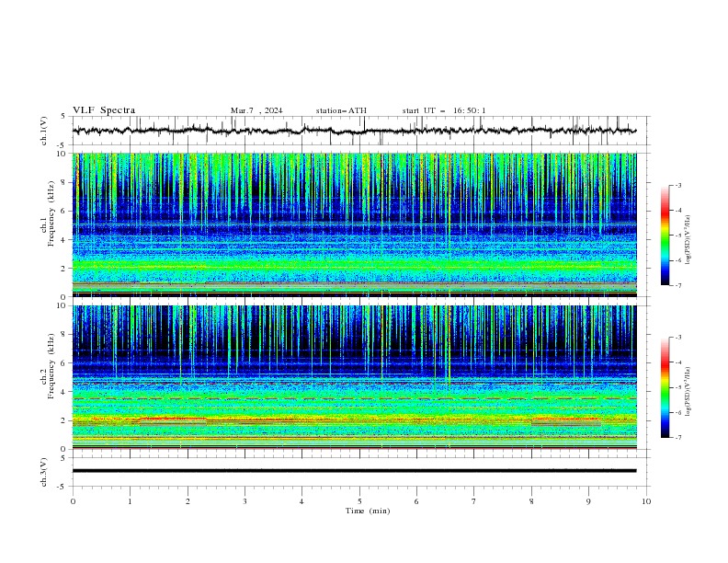Click the 'station=ATH' label

coord(341,110)
